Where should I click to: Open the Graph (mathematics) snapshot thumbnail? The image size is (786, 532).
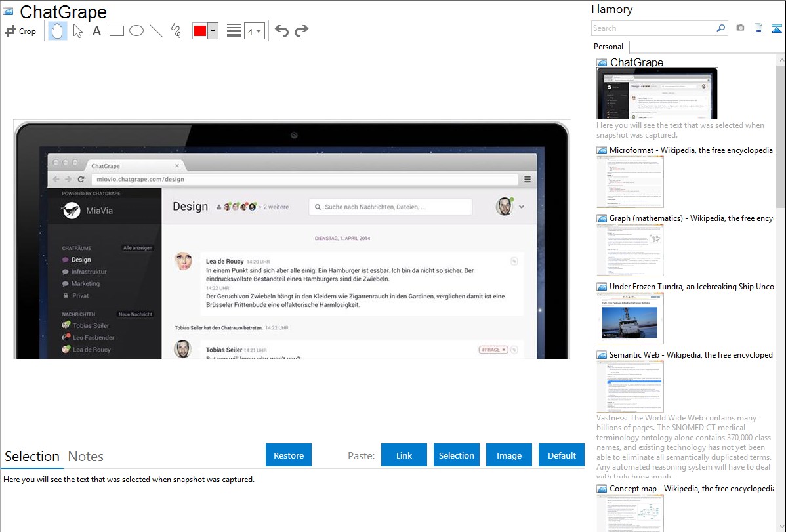tap(630, 250)
